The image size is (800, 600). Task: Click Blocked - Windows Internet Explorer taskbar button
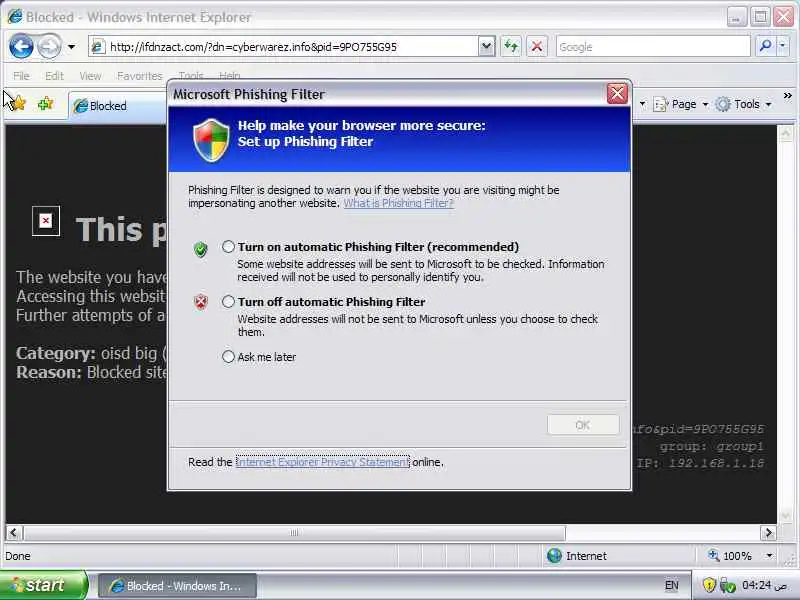click(177, 586)
